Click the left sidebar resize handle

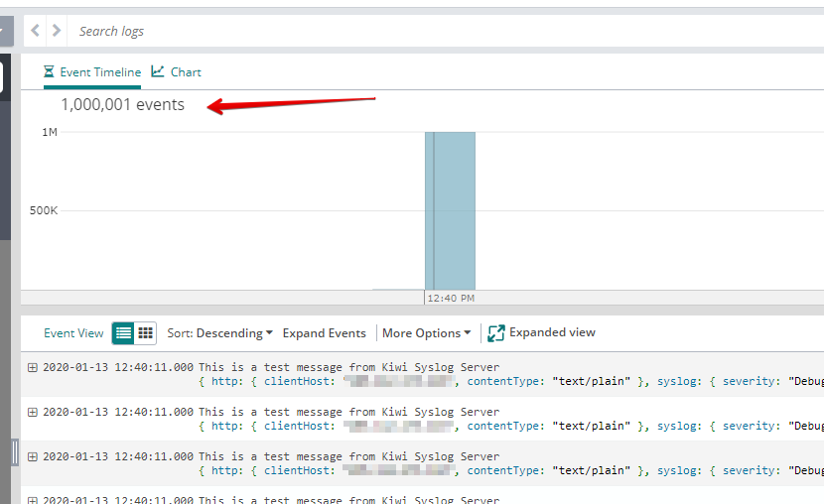pyautogui.click(x=15, y=452)
